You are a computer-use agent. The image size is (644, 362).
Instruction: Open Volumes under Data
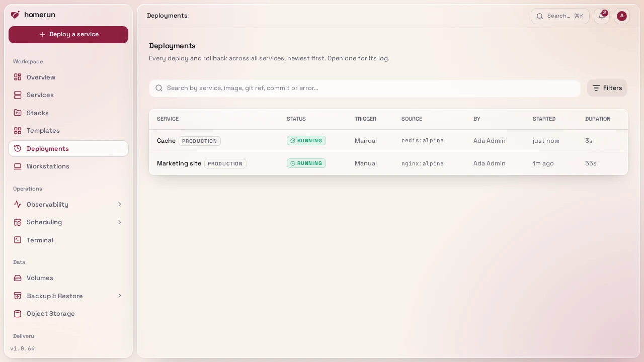68,278
